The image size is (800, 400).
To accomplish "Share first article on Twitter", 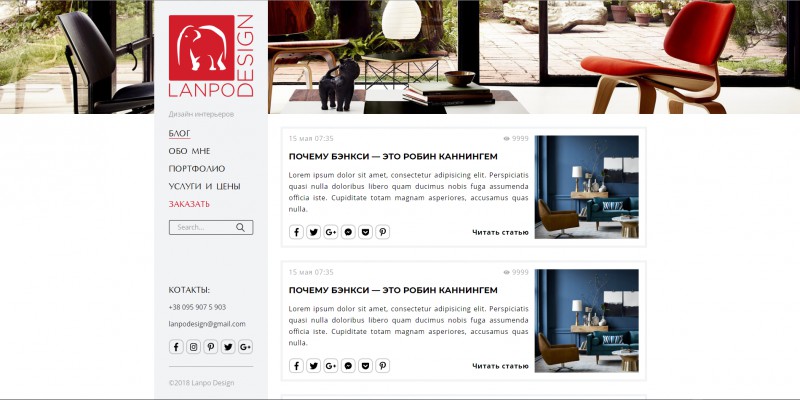I will [x=314, y=232].
